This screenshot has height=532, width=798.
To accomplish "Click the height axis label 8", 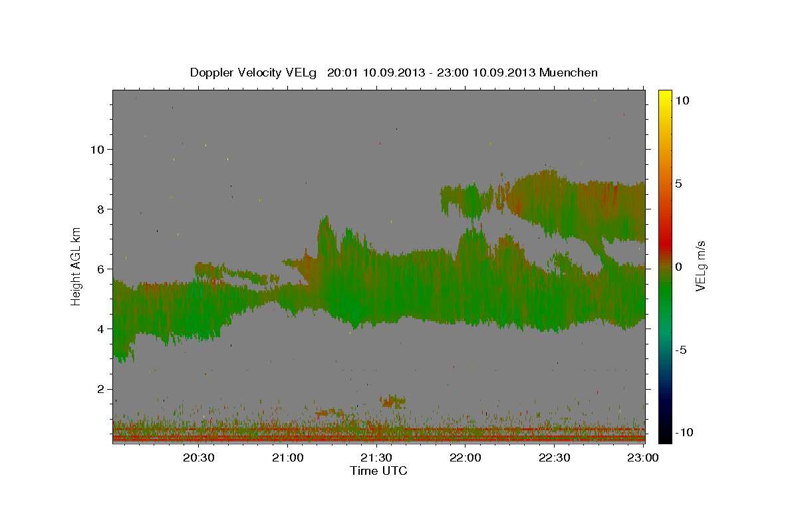I will (x=100, y=209).
